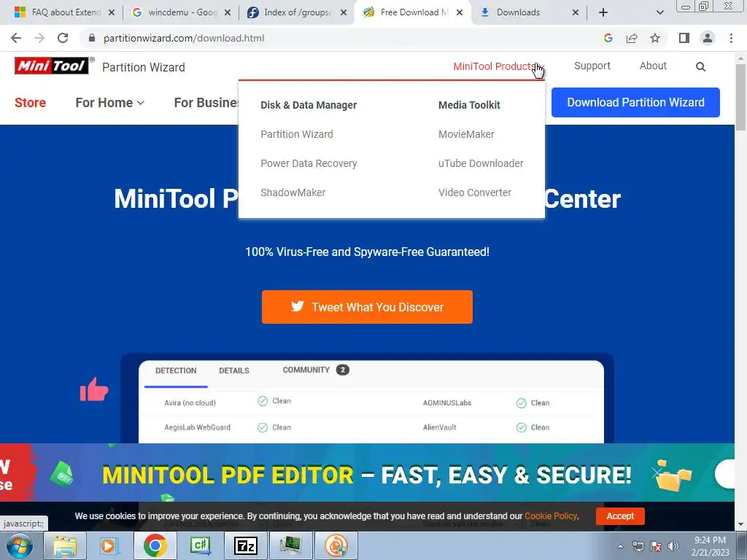The width and height of the screenshot is (747, 560).
Task: Click Download Partition Wizard button
Action: click(x=635, y=102)
